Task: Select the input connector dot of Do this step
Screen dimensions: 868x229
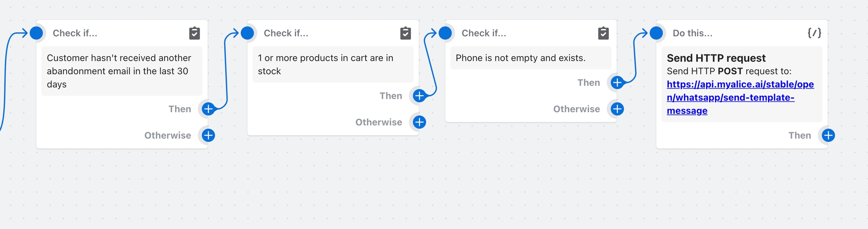Action: (656, 33)
